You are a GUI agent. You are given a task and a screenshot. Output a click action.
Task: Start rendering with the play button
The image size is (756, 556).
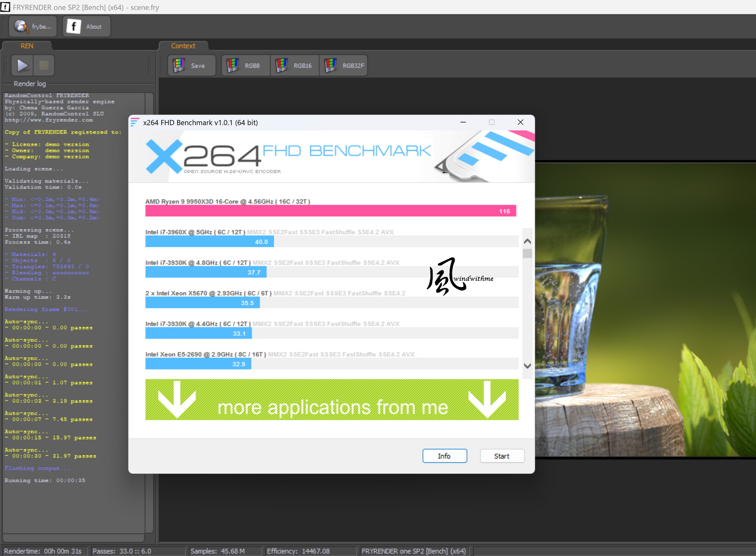coord(22,65)
